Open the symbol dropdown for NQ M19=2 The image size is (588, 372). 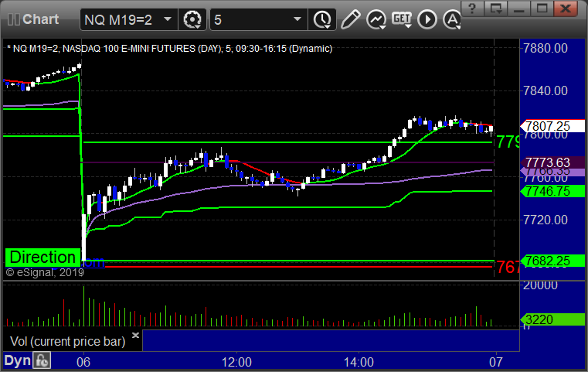[167, 19]
